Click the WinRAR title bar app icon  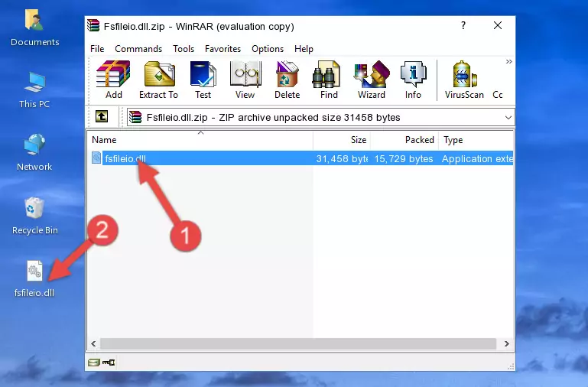tap(93, 26)
